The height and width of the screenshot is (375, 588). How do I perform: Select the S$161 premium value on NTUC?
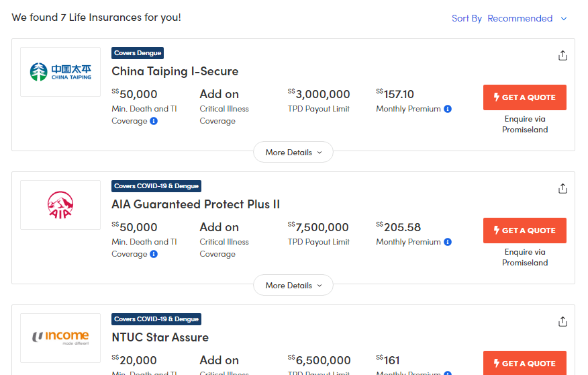(x=388, y=360)
